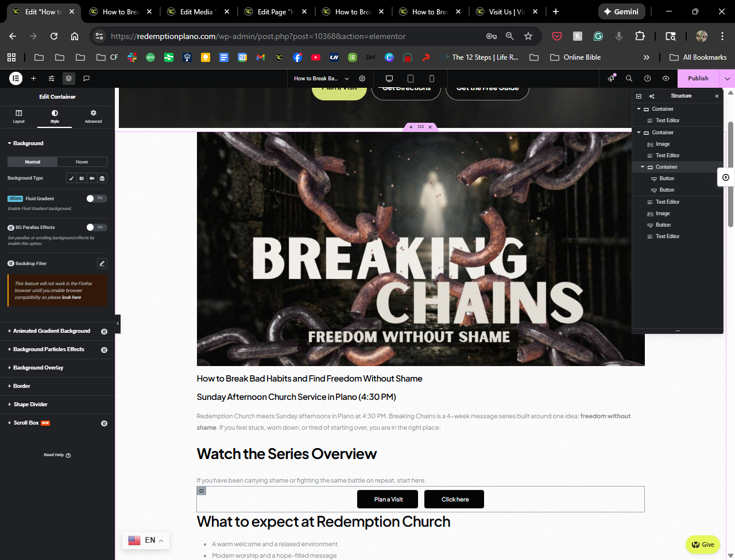Click the Add Element plus icon
The width and height of the screenshot is (735, 560).
(34, 79)
